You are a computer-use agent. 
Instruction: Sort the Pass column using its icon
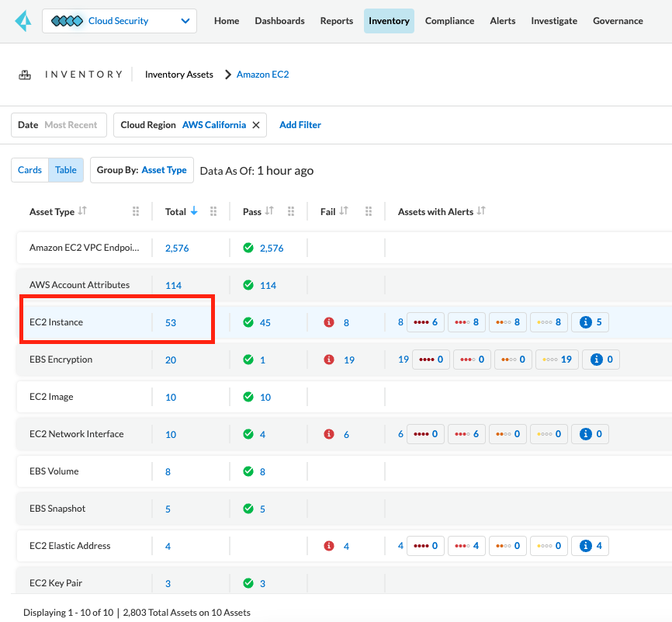(x=270, y=211)
